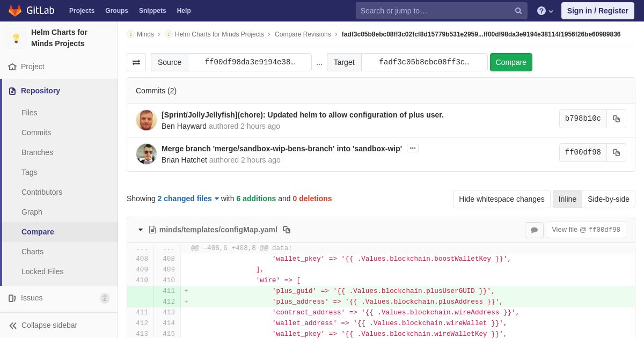This screenshot has height=338, width=644.
Task: Click Collapse sidebar
Action: pyautogui.click(x=59, y=325)
